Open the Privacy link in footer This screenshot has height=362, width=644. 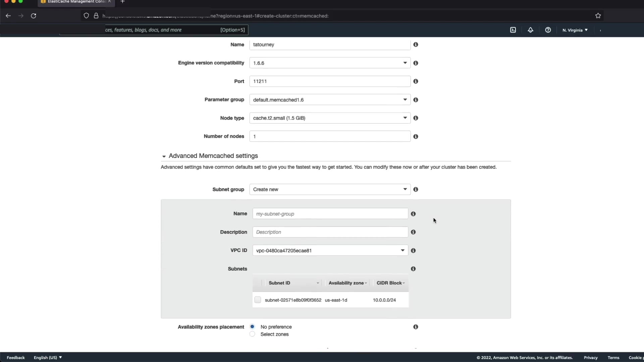(590, 358)
